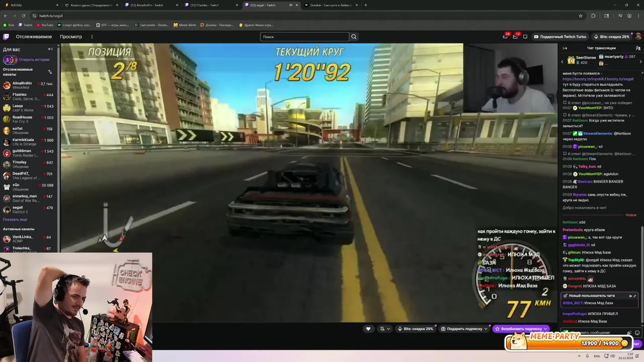Open the Просмотр tab
Screen dimensions: 644x362
click(x=71, y=37)
